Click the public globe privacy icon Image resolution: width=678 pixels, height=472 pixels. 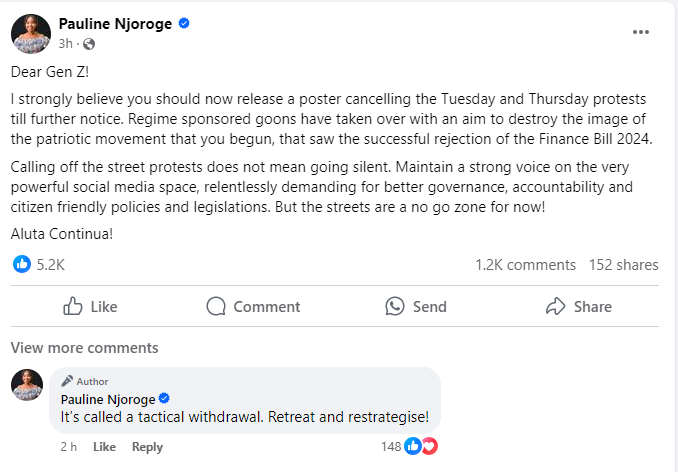pyautogui.click(x=90, y=44)
